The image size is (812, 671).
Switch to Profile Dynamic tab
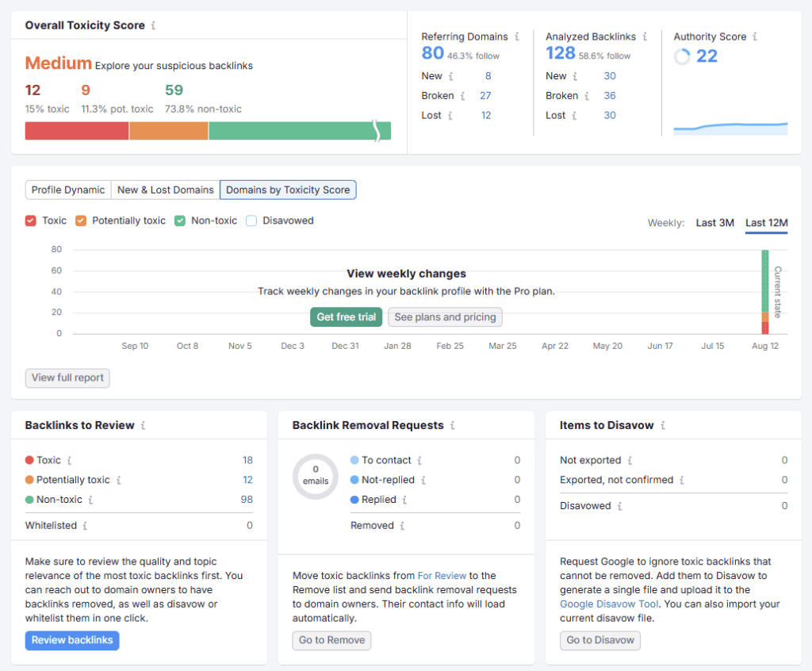[x=68, y=190]
